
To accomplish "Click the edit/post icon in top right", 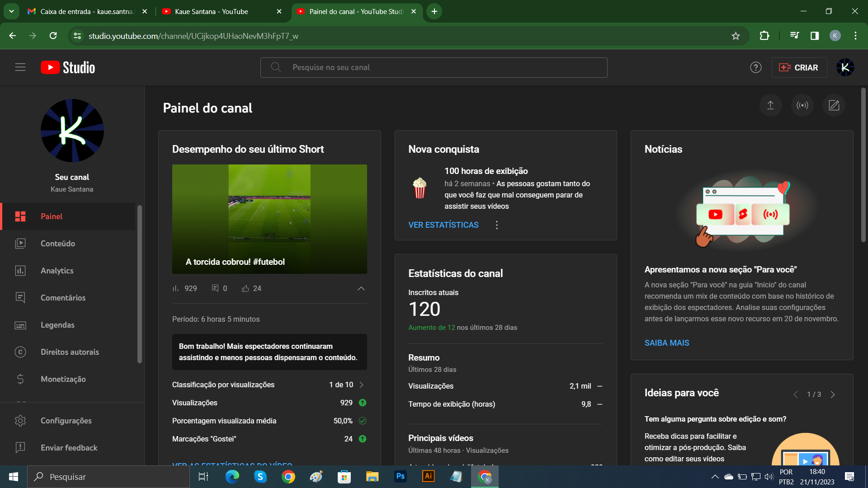I will [834, 106].
